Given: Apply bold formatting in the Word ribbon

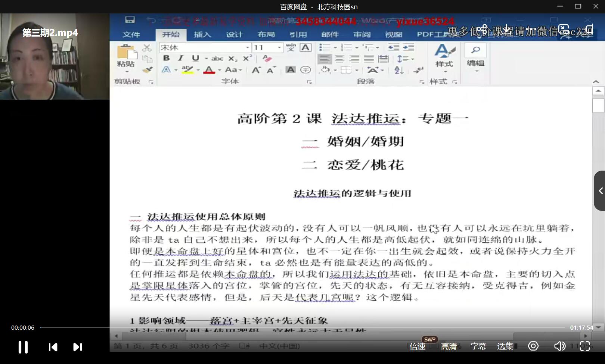Looking at the screenshot, I should (167, 58).
